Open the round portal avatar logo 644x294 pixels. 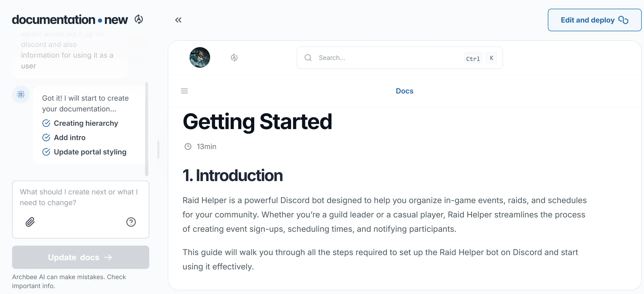200,57
